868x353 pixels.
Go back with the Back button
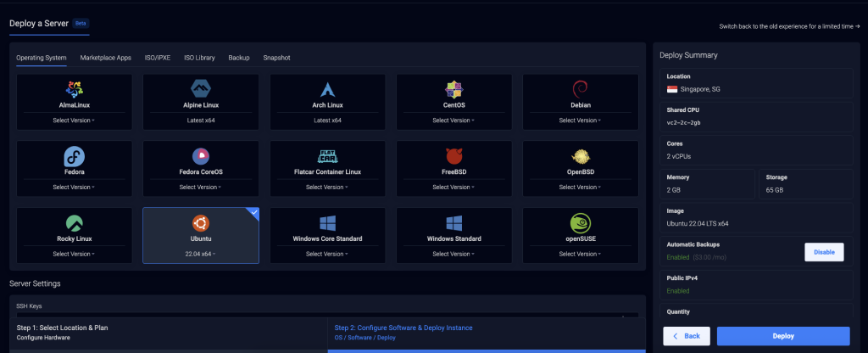(x=687, y=336)
